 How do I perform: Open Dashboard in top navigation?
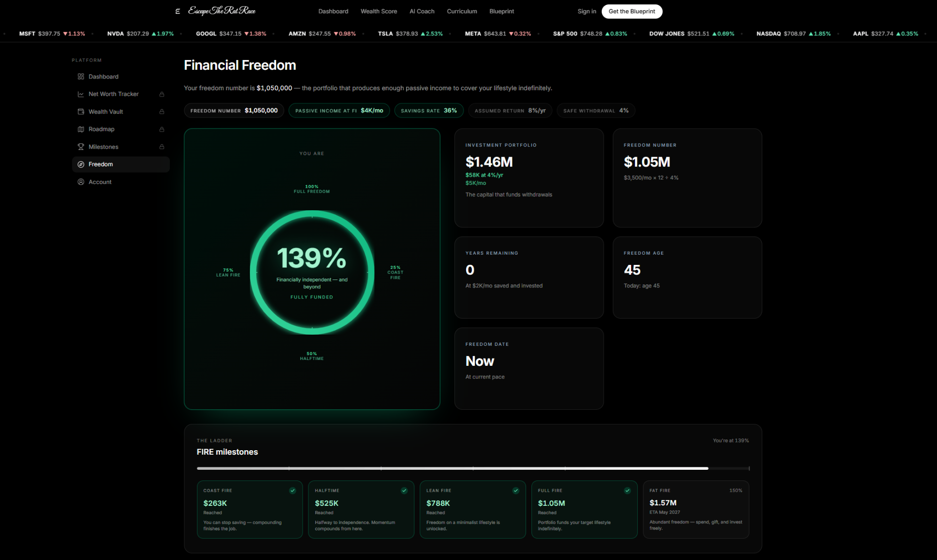coord(333,11)
